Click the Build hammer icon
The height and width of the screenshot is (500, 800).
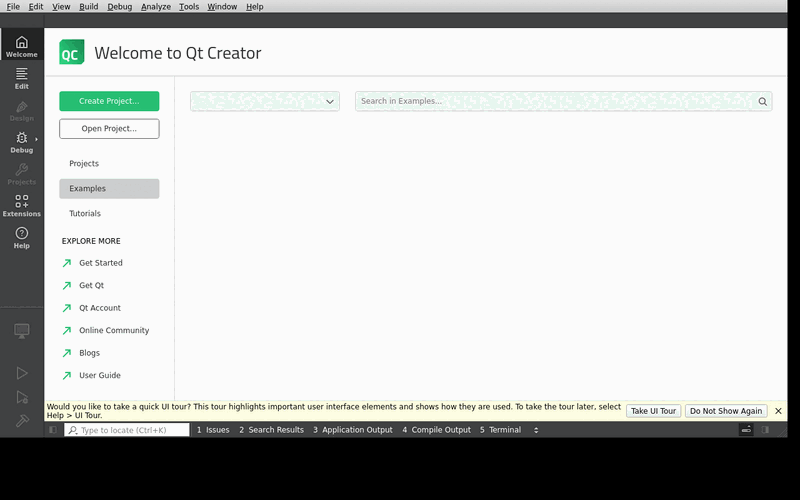[x=21, y=421]
